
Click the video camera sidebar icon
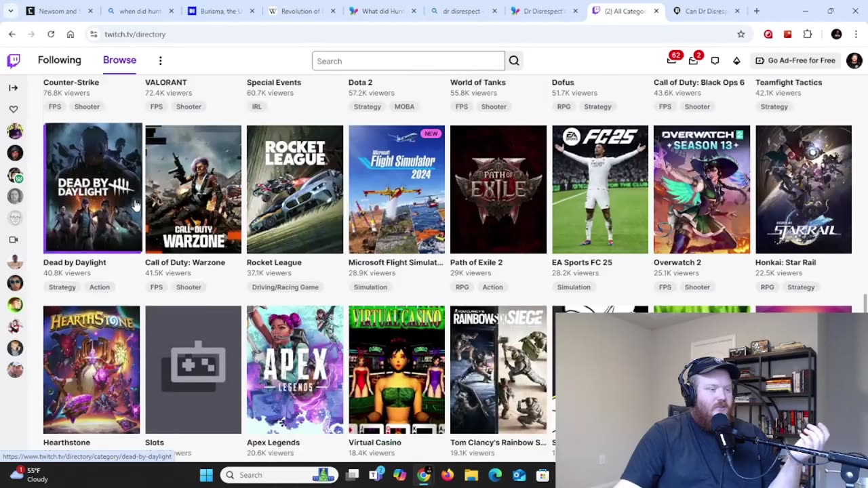click(x=14, y=239)
